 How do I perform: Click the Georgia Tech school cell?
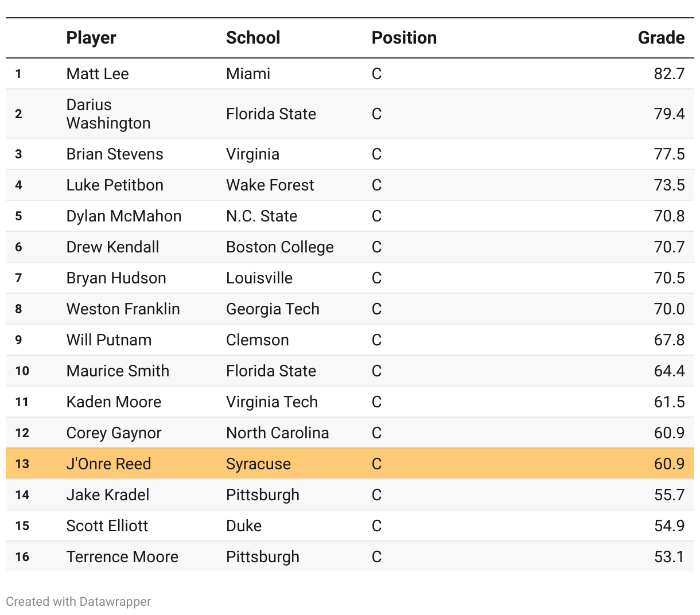[273, 309]
